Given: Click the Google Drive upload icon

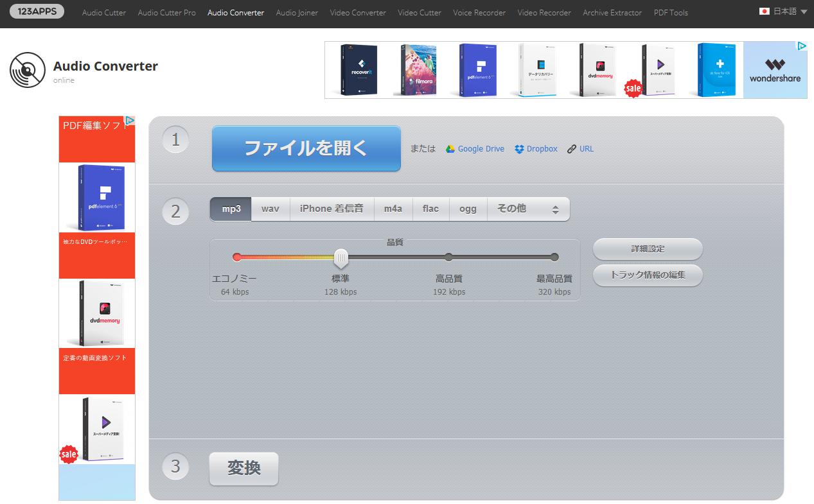Looking at the screenshot, I should pos(450,148).
